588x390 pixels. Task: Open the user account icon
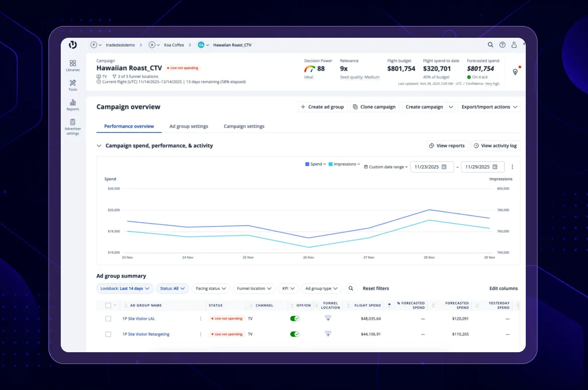pos(514,45)
